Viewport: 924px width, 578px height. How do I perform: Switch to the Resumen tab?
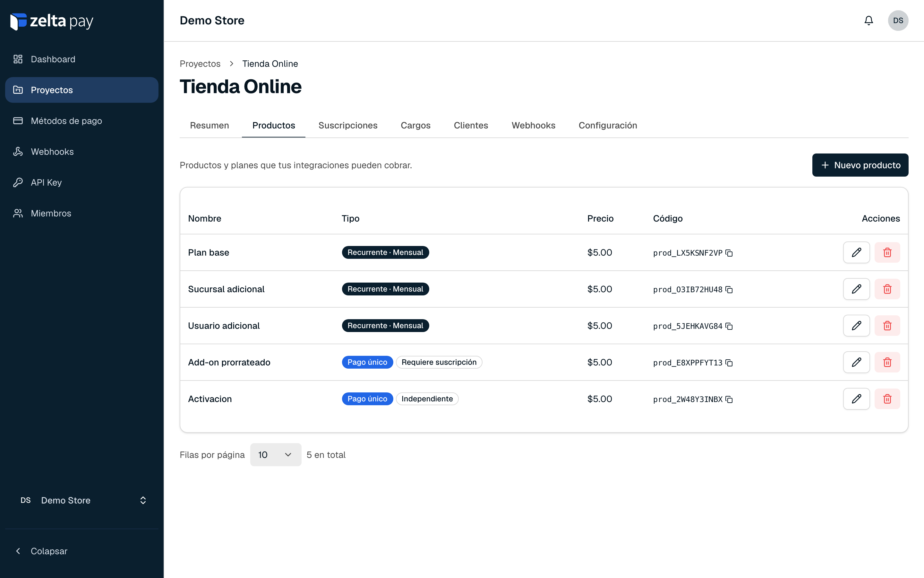(x=210, y=125)
